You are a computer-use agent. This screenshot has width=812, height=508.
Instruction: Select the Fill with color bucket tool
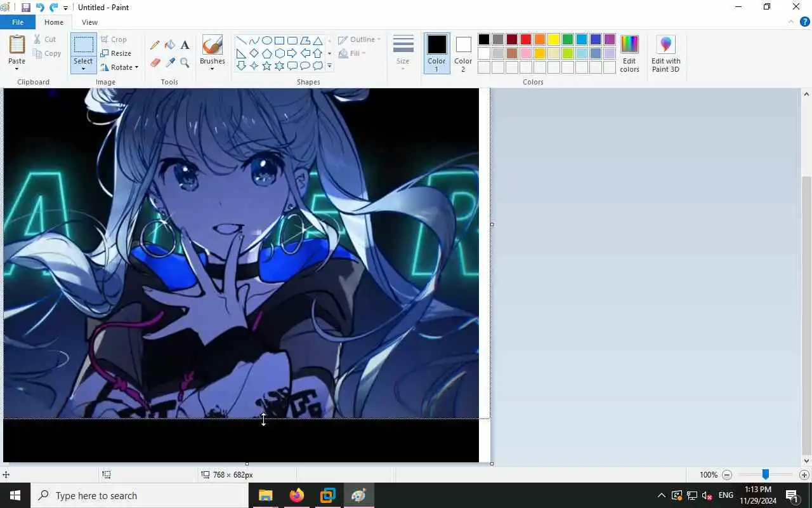click(x=170, y=45)
